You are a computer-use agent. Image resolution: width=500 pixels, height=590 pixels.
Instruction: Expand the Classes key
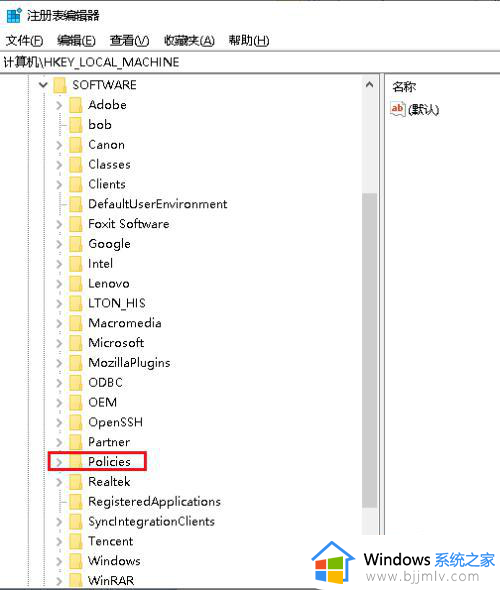59,164
